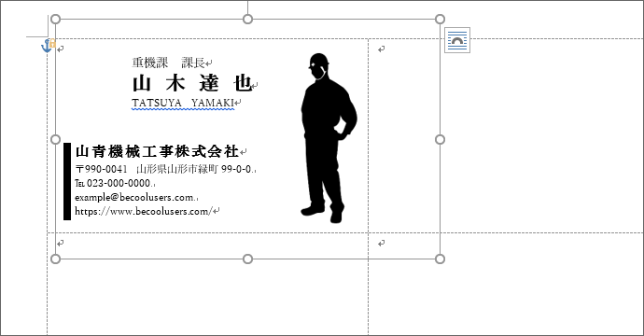Click the top-center resize handle
The image size is (644, 336).
coord(247,20)
